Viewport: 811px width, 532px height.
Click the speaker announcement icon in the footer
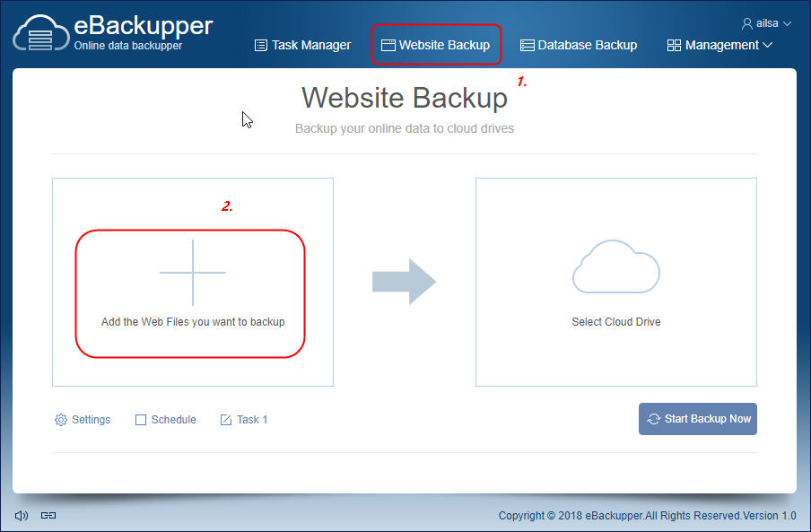22,516
